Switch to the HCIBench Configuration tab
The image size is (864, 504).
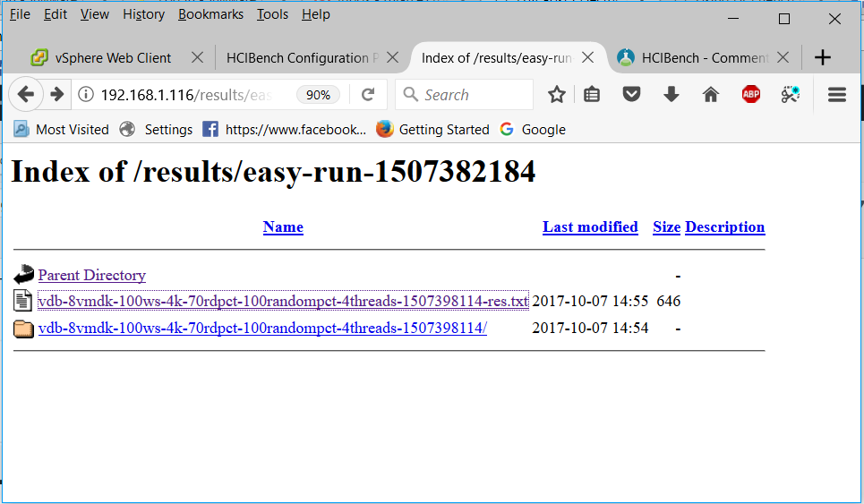303,58
